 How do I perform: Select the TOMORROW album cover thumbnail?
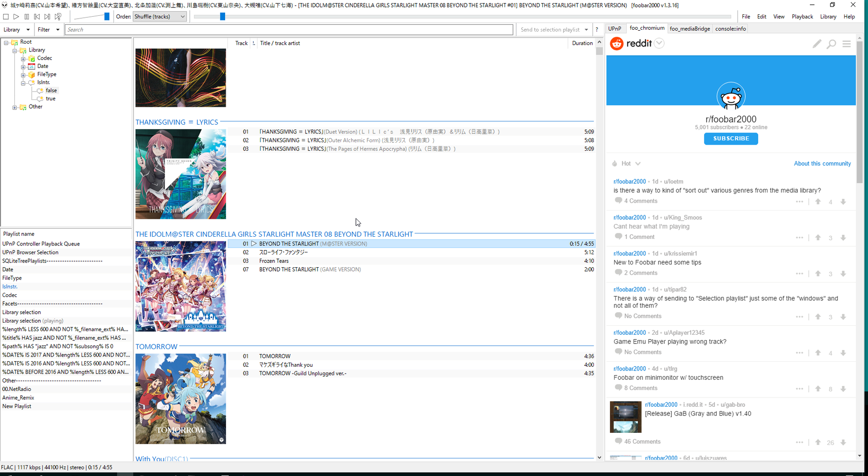pos(180,399)
